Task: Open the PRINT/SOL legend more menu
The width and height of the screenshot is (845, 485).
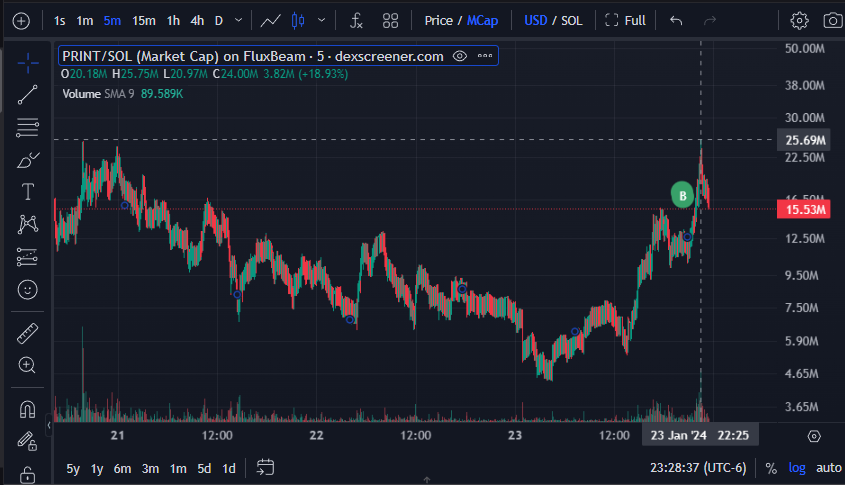Action: [485, 56]
